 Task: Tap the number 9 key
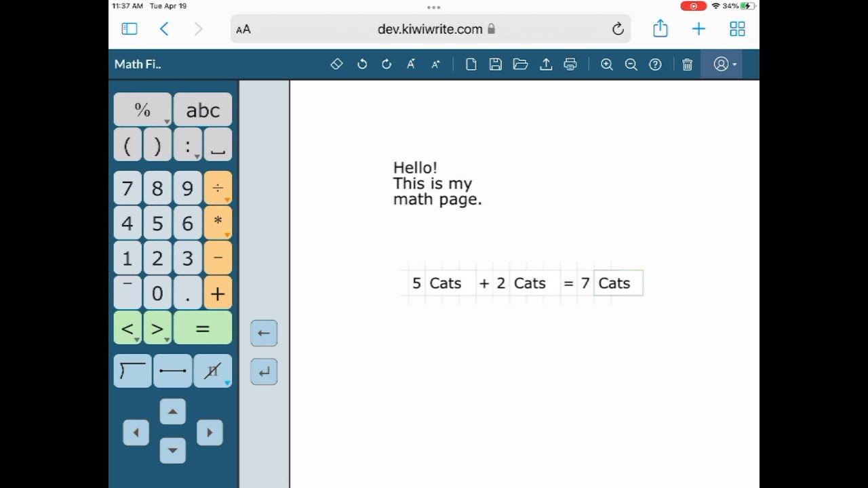pos(188,188)
